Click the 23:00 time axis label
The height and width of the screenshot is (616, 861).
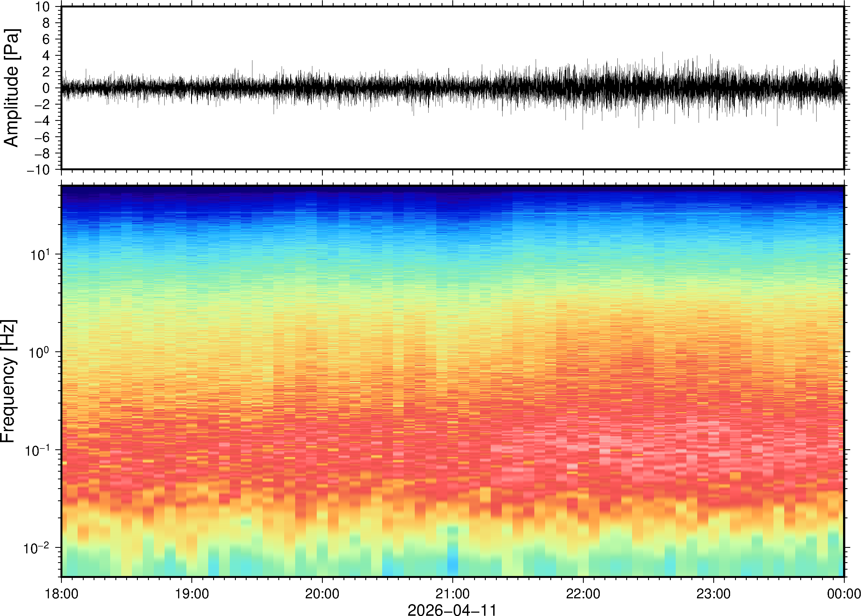[713, 594]
